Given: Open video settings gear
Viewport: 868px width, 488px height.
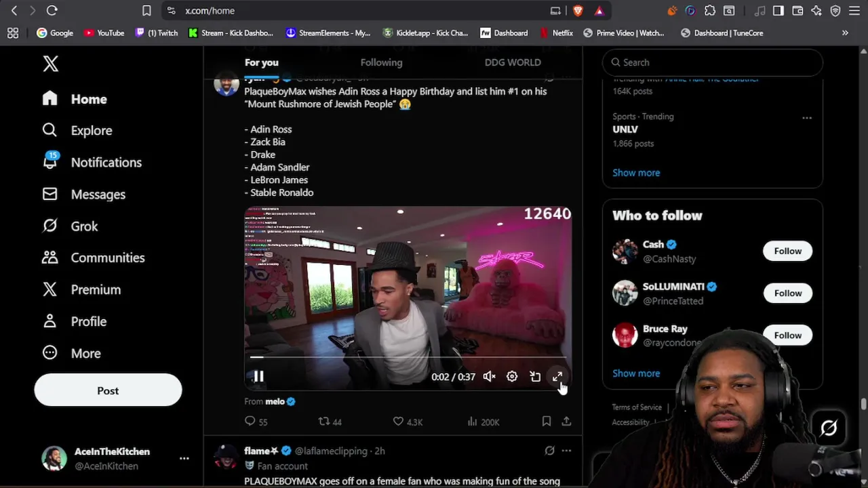Looking at the screenshot, I should (512, 377).
